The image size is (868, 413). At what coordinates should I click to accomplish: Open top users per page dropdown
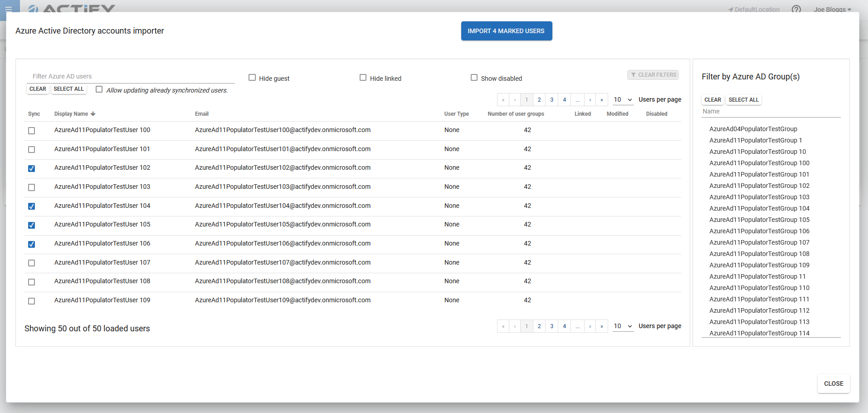click(623, 100)
